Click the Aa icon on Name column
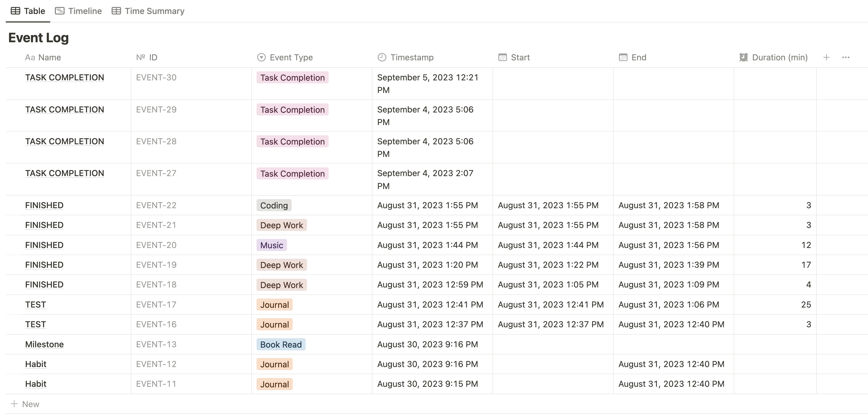The image size is (868, 420). pos(30,57)
